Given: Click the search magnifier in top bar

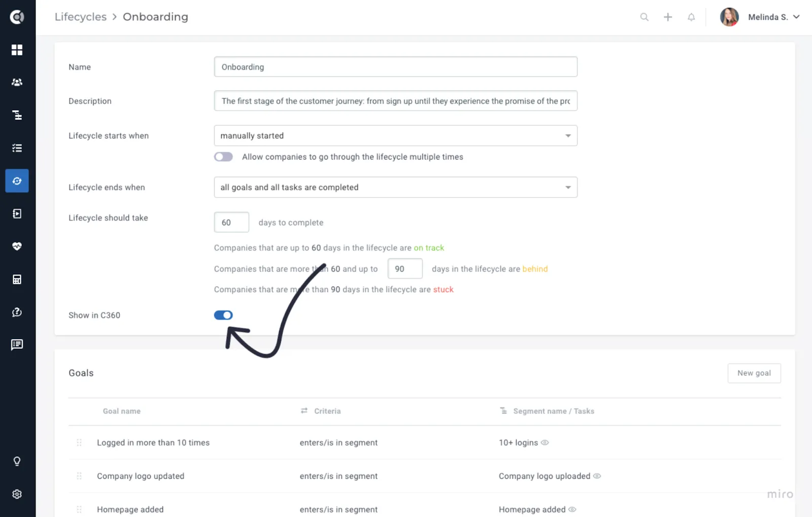Looking at the screenshot, I should 644,17.
